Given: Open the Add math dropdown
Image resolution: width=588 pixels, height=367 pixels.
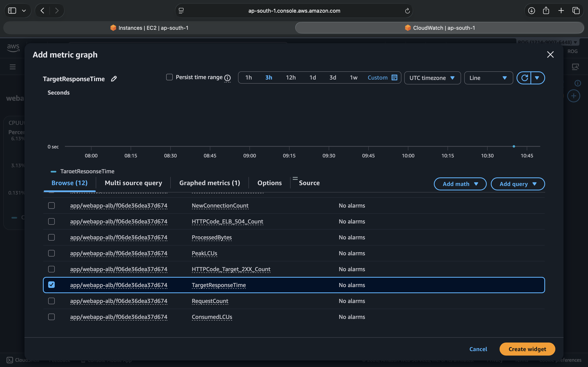Looking at the screenshot, I should click(460, 184).
